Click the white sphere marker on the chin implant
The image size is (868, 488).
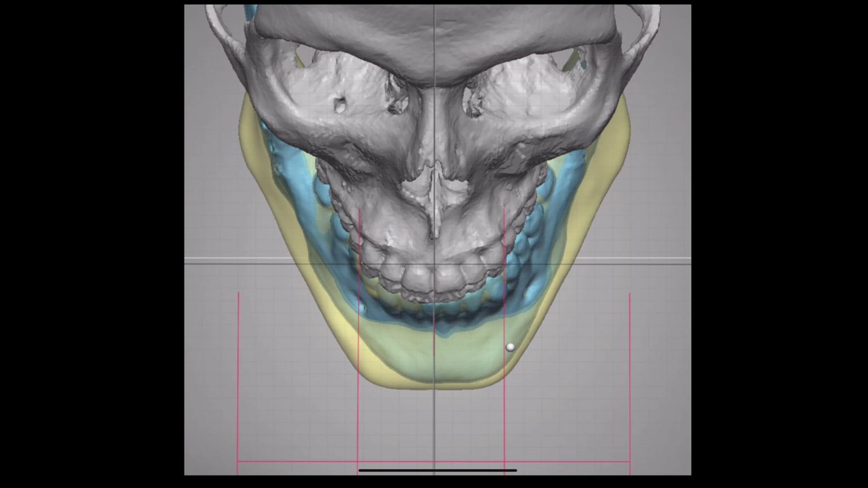tap(510, 347)
